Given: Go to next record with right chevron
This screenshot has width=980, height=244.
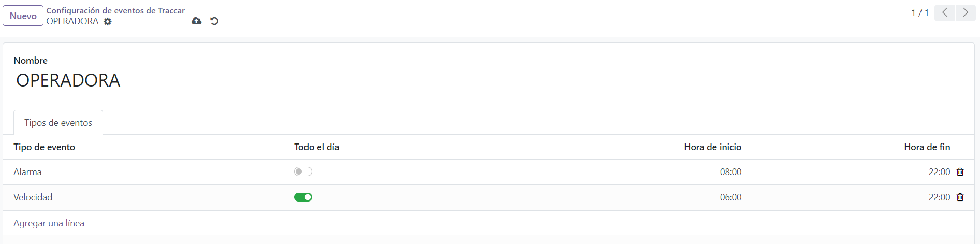Looking at the screenshot, I should [966, 13].
